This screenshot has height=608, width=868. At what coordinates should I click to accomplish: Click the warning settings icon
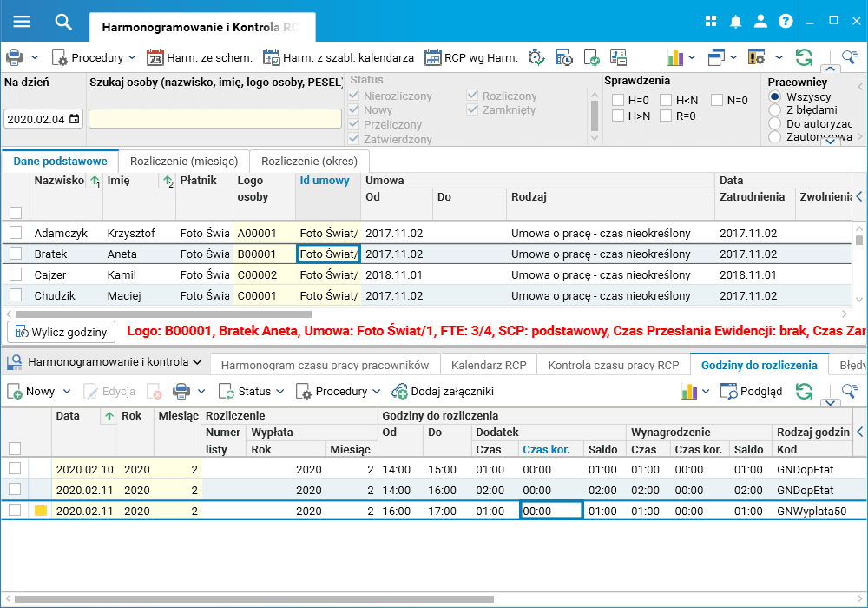(x=756, y=57)
